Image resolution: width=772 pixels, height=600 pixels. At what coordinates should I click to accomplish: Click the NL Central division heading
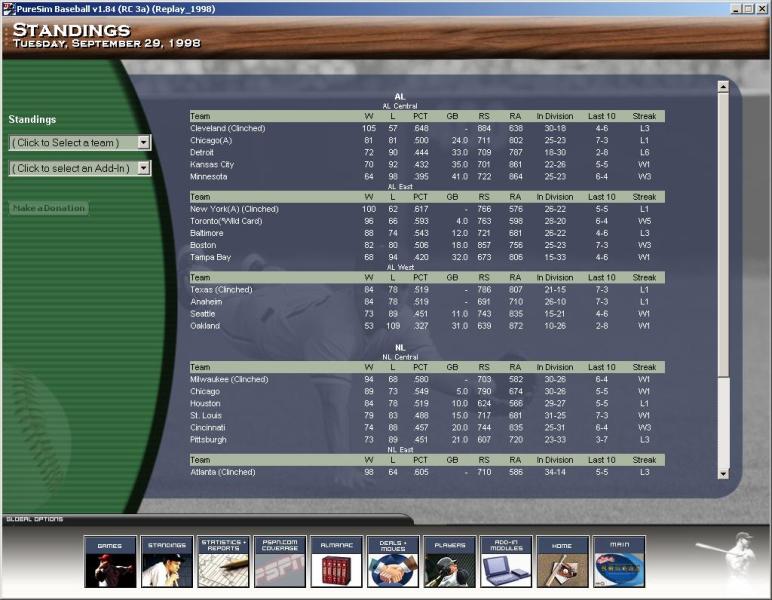pyautogui.click(x=400, y=357)
